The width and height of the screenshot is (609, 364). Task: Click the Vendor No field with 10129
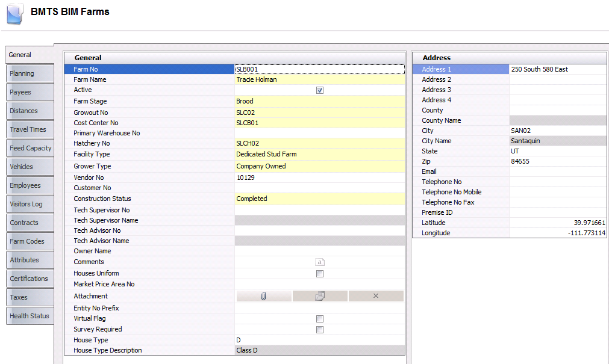pyautogui.click(x=319, y=177)
